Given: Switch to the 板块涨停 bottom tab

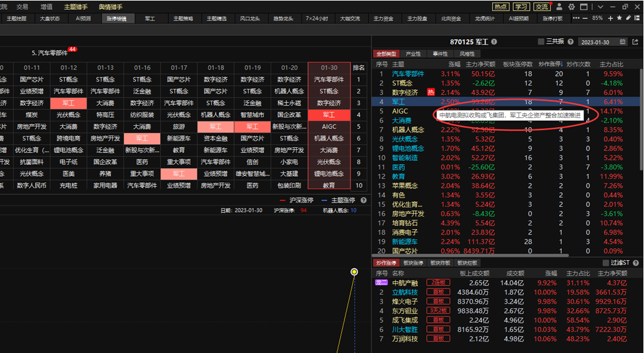Looking at the screenshot, I should 413,263.
